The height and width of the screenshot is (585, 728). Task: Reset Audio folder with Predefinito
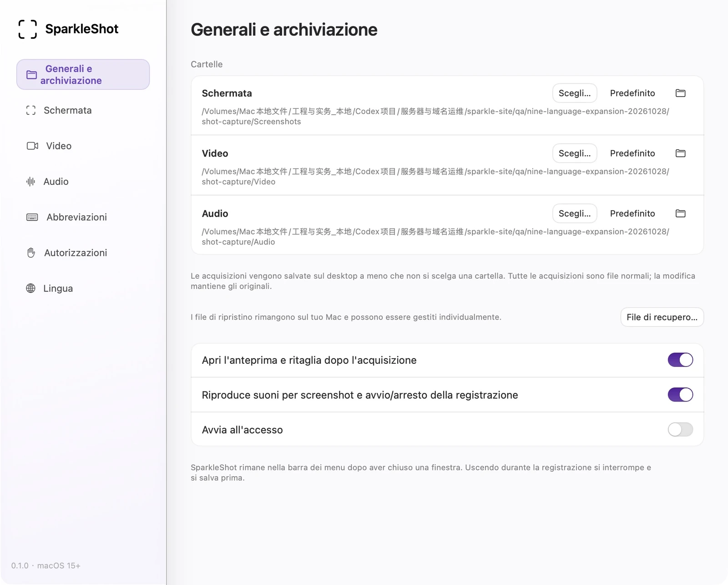(632, 213)
